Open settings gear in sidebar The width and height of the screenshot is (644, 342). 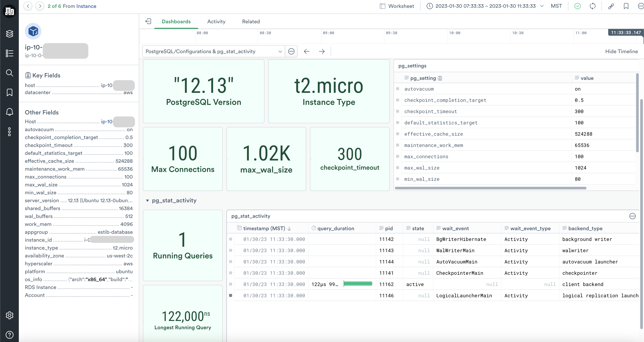10,315
